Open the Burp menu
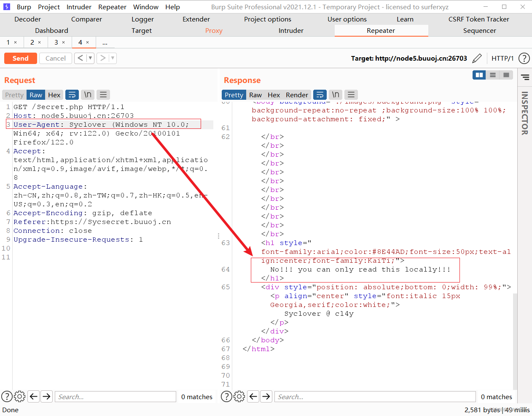Image resolution: width=532 pixels, height=416 pixels. (24, 7)
